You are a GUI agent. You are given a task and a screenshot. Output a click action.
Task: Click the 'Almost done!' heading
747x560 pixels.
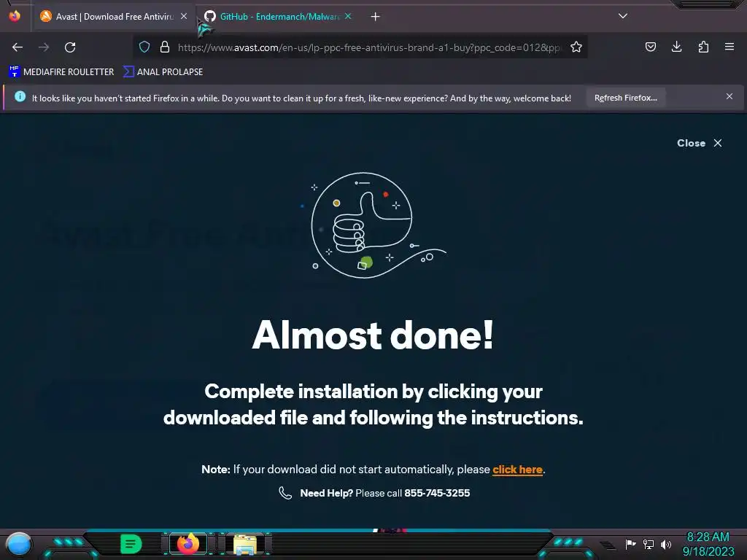point(373,335)
